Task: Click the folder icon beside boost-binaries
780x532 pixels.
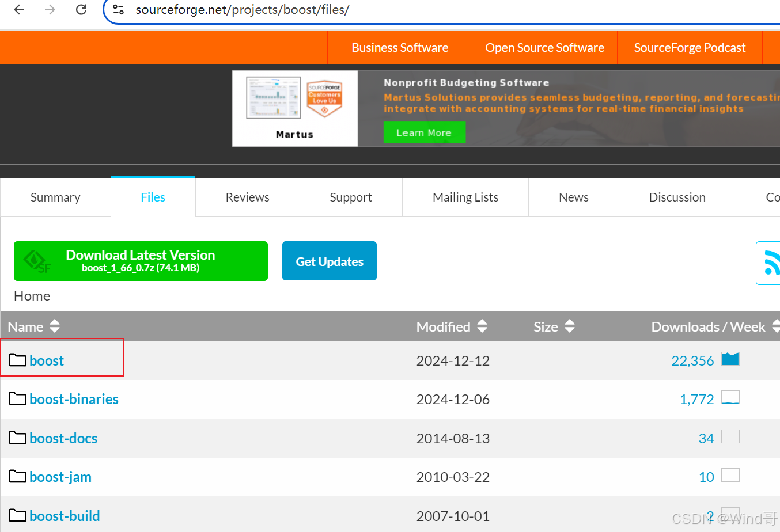Action: coord(17,398)
